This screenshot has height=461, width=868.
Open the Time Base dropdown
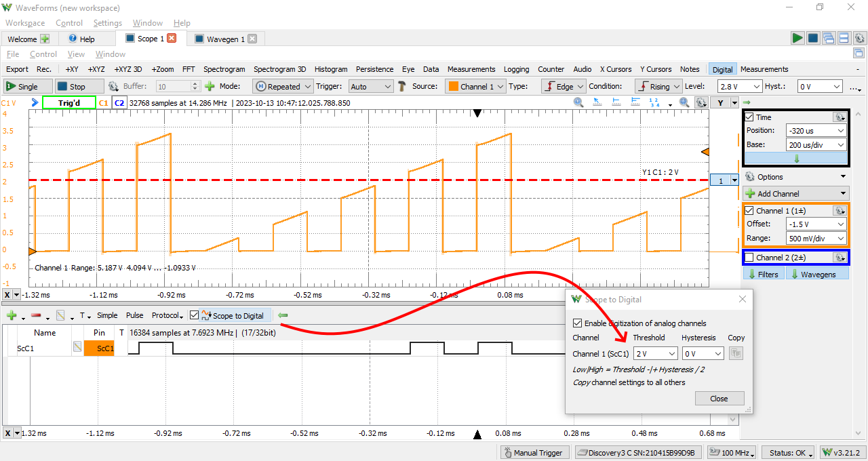coord(816,144)
